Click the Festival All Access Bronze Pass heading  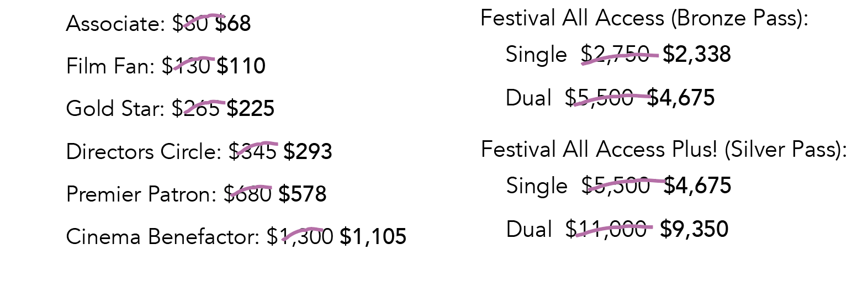click(644, 18)
